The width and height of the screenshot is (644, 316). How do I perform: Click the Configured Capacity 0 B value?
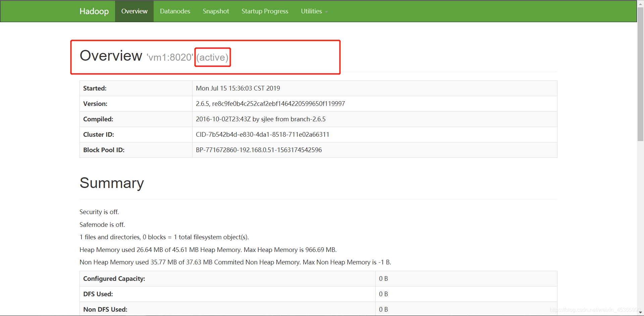pyautogui.click(x=383, y=278)
